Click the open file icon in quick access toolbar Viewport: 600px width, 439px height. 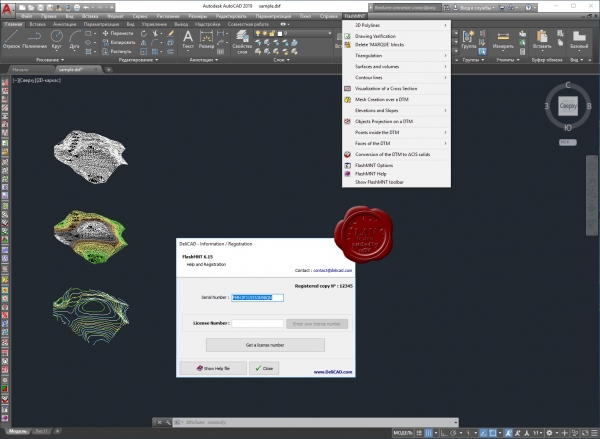click(31, 7)
